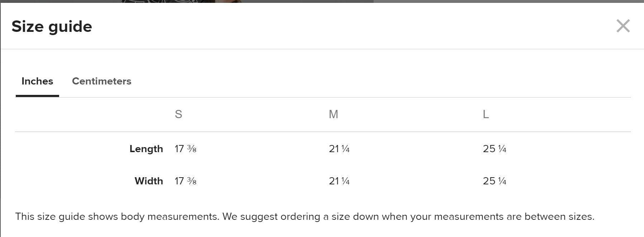Click the active underline beneath Inches tab

pyautogui.click(x=37, y=96)
